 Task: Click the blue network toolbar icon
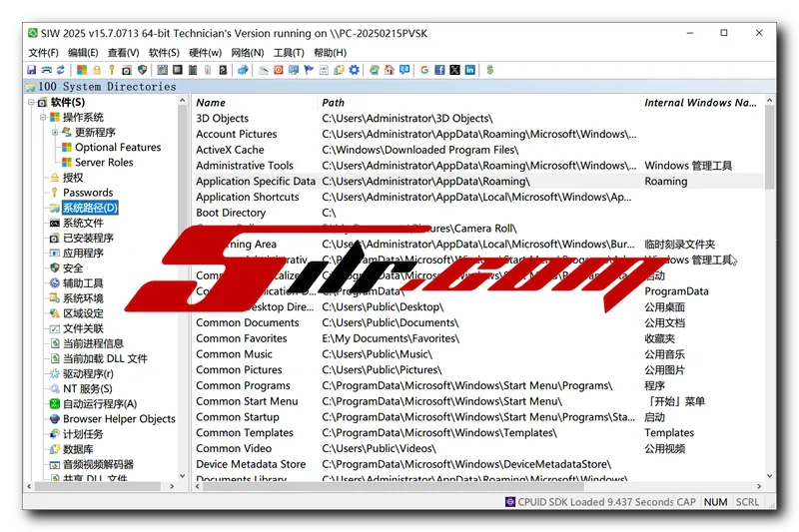click(x=243, y=70)
